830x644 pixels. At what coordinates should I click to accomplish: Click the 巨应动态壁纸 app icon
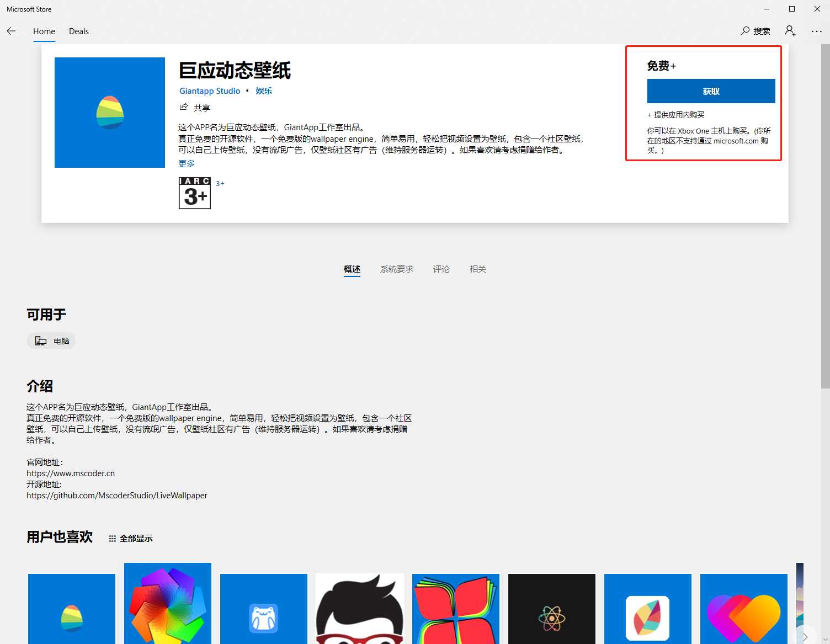[109, 112]
